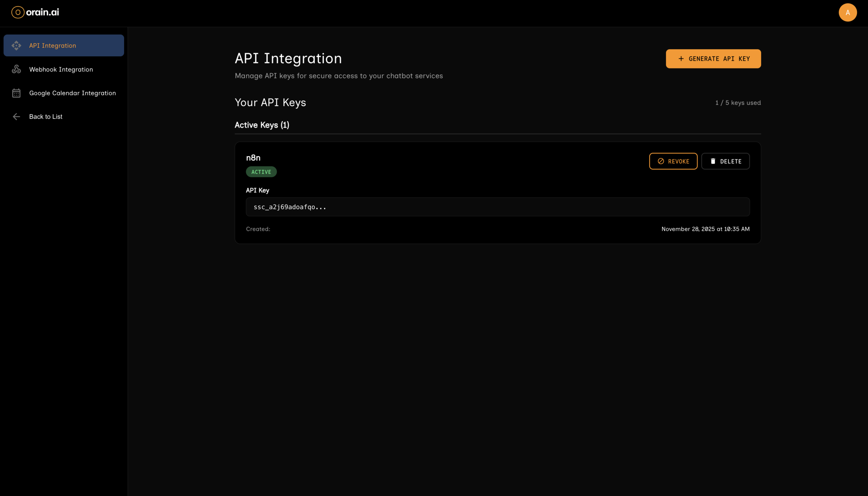The width and height of the screenshot is (868, 496).
Task: Click the green ACTIVE status badge
Action: 261,172
